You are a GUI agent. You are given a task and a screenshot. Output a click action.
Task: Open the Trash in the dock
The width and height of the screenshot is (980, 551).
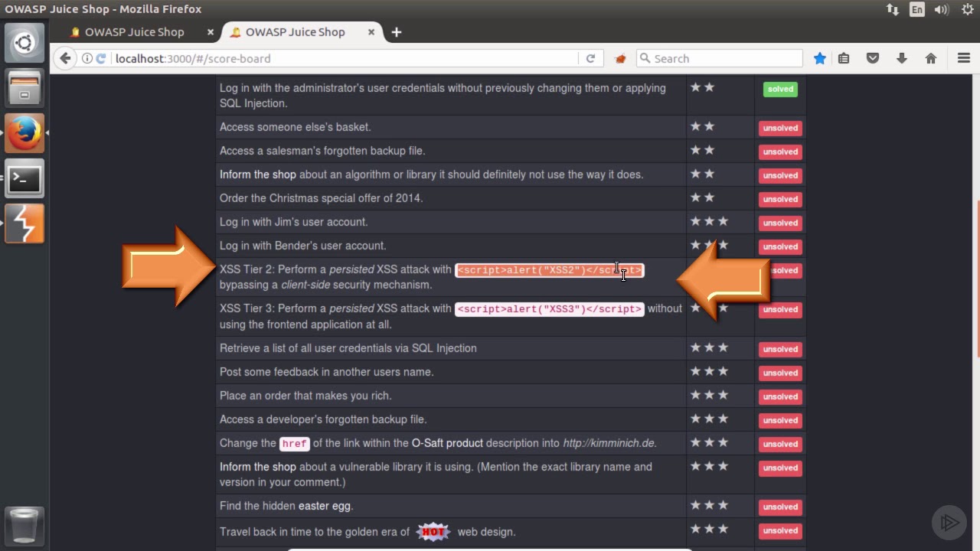(x=24, y=526)
